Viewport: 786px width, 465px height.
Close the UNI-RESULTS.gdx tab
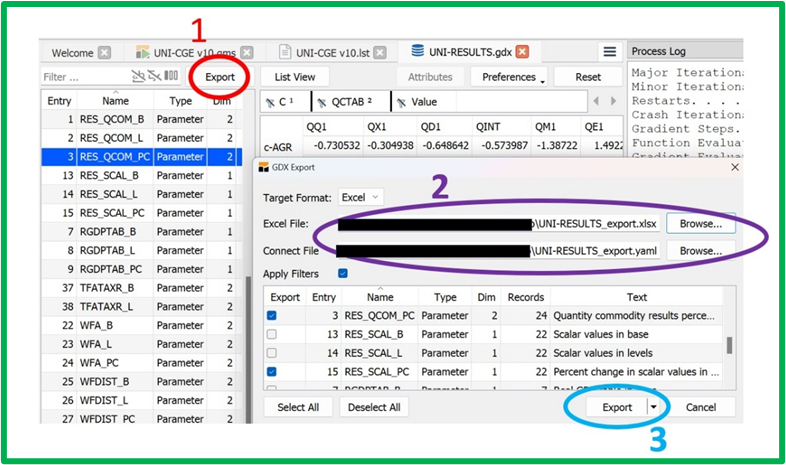[x=521, y=52]
